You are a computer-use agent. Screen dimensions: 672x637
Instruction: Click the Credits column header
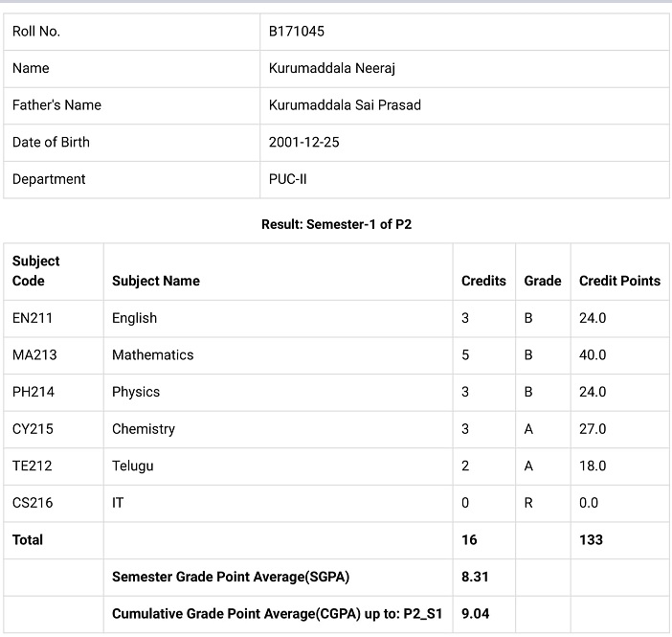483,281
